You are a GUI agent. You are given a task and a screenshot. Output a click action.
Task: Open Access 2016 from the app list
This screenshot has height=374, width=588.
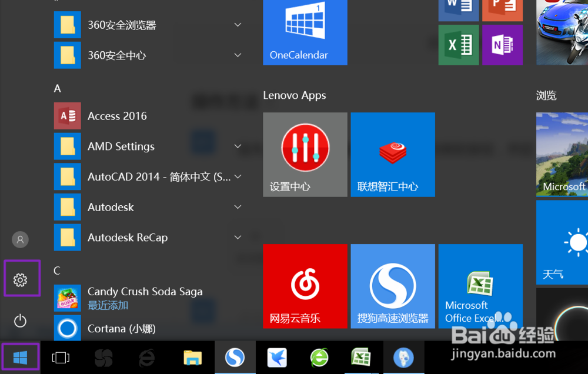[149, 116]
